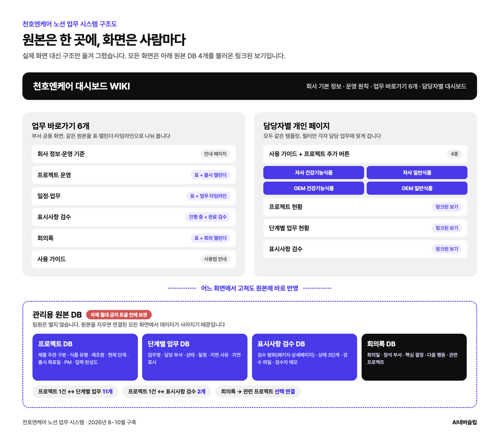
Task: Open the black 회의록 DB card
Action: [x=414, y=357]
